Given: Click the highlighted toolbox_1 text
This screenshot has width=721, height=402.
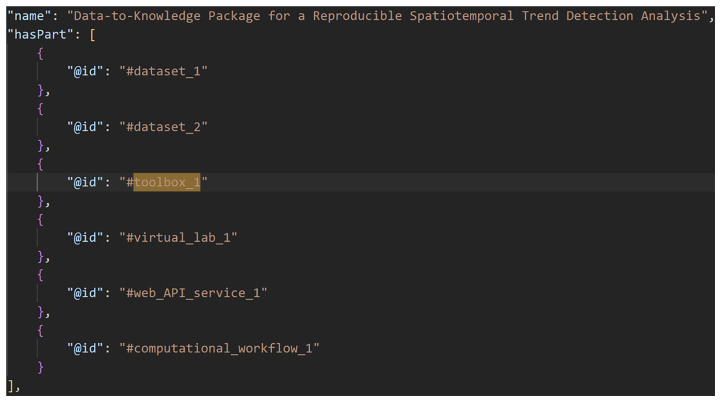Looking at the screenshot, I should [x=167, y=182].
